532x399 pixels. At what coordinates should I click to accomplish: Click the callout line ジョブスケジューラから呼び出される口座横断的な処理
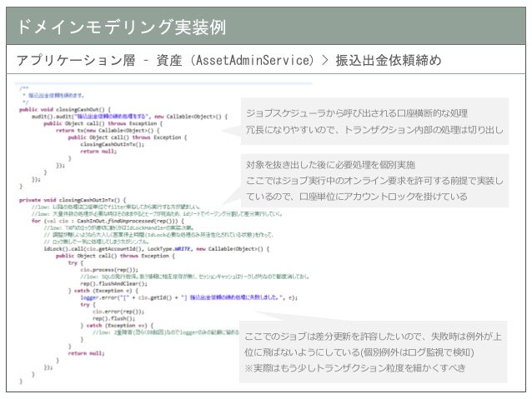pos(357,113)
